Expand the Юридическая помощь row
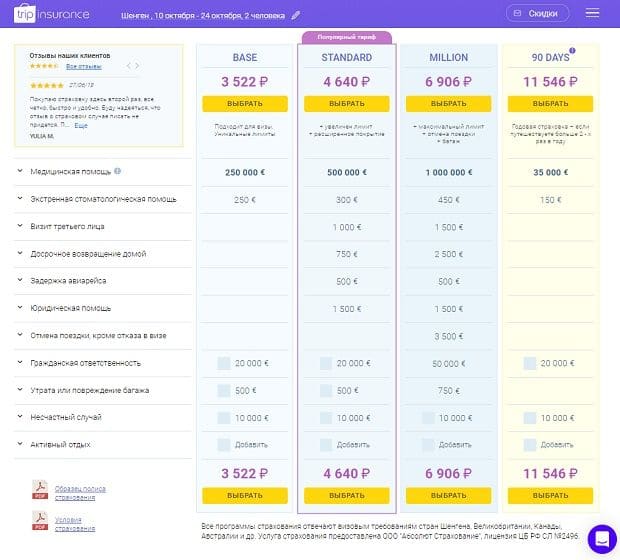Viewport: 620px width, 560px height. [x=19, y=308]
